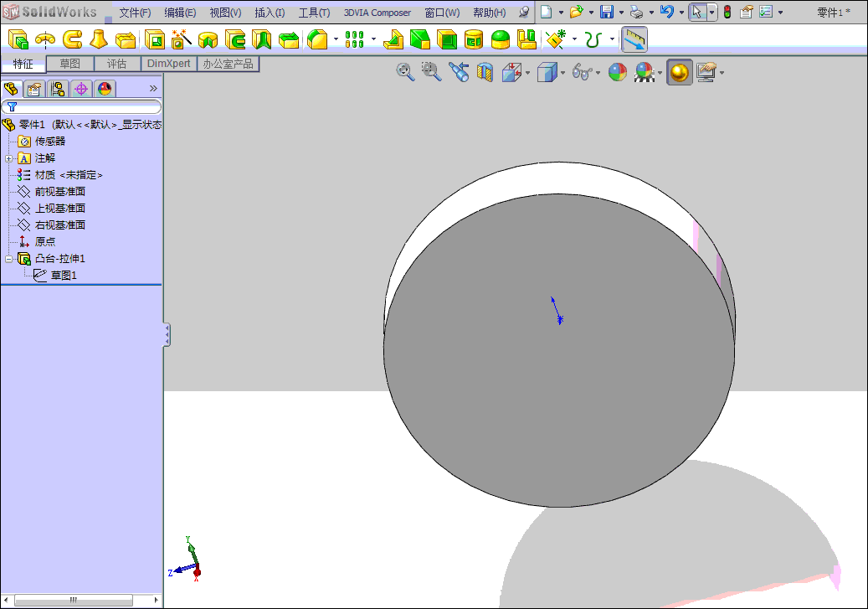Click the Save disk icon
The width and height of the screenshot is (868, 609).
click(x=607, y=12)
